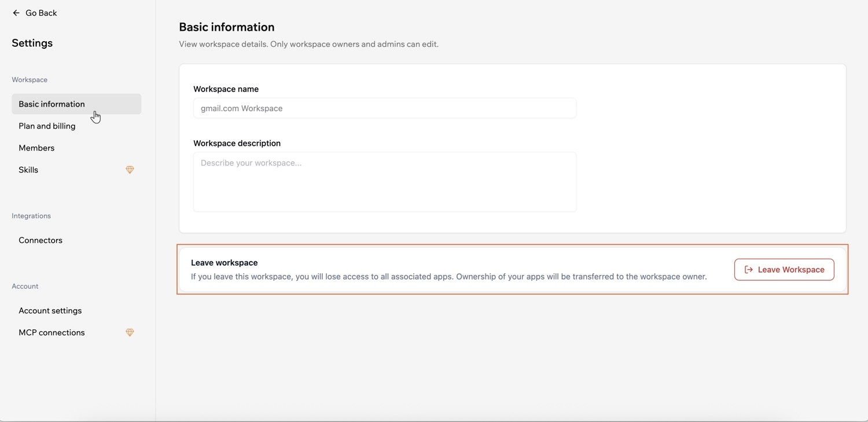Click the Settings sidebar heading
868x422 pixels.
point(32,43)
